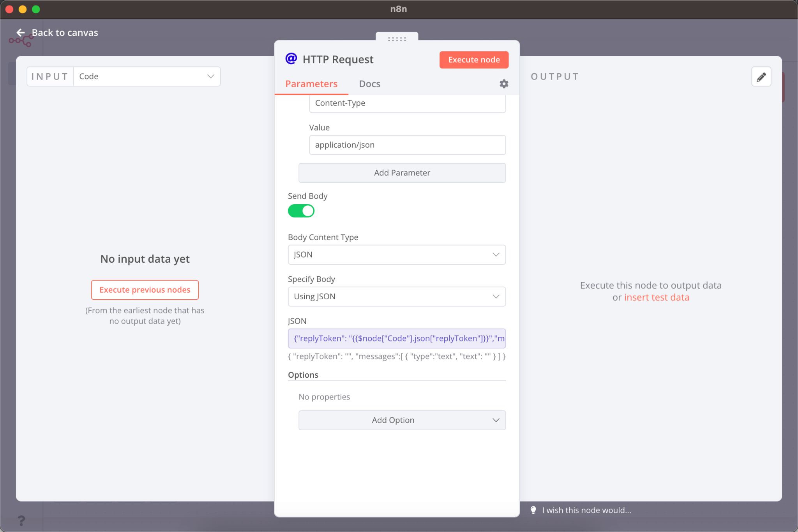Click Execute previous nodes
The image size is (798, 532).
click(x=145, y=290)
